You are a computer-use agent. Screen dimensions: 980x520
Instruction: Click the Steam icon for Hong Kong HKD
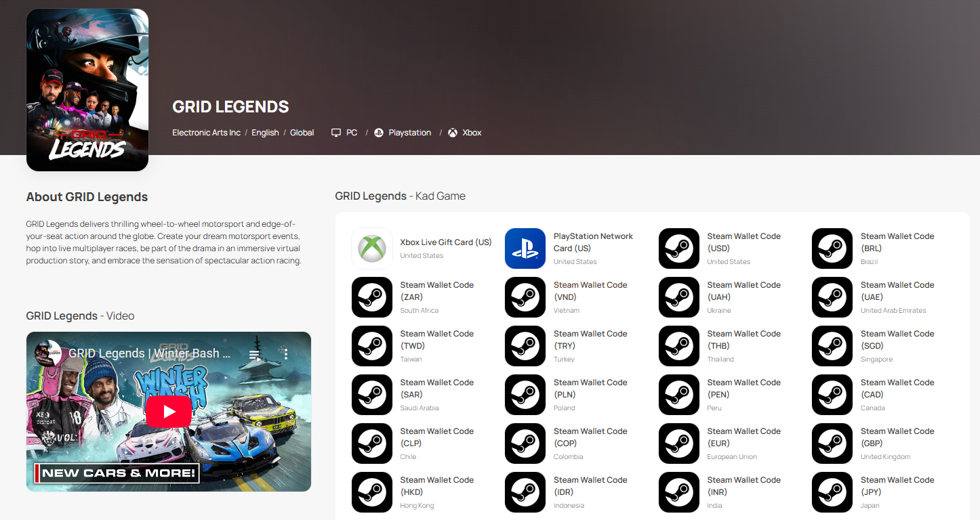(372, 492)
